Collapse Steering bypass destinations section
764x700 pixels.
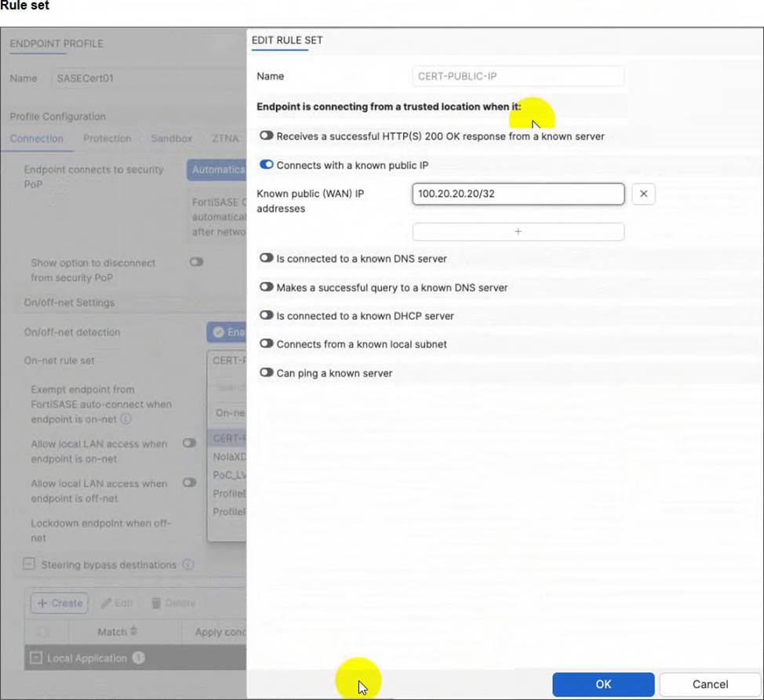coord(29,564)
